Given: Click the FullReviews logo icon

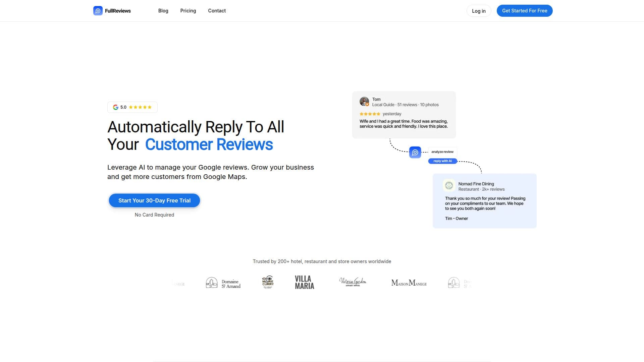Looking at the screenshot, I should tap(98, 11).
